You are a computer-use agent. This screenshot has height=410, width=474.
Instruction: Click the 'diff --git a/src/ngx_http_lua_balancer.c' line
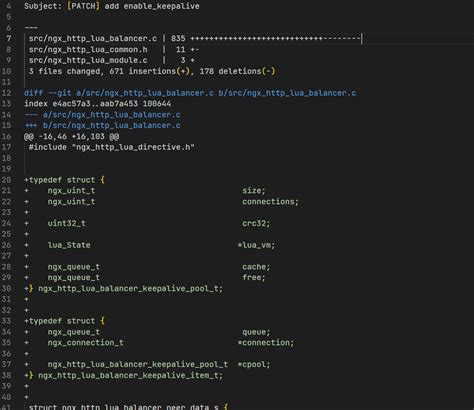[x=190, y=93]
